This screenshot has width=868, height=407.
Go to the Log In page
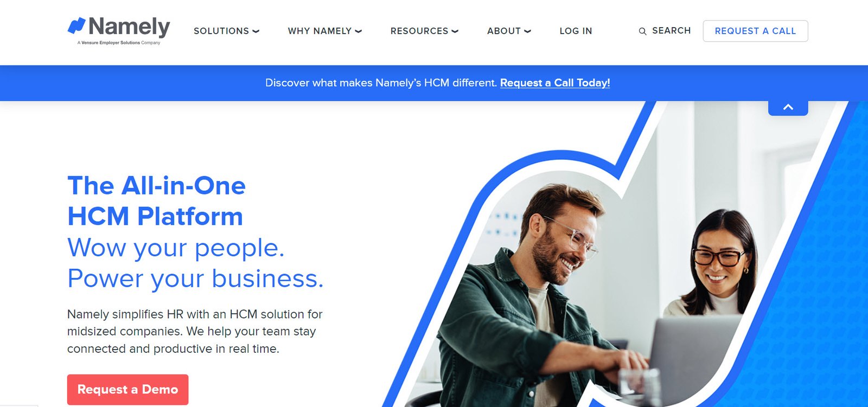click(576, 31)
